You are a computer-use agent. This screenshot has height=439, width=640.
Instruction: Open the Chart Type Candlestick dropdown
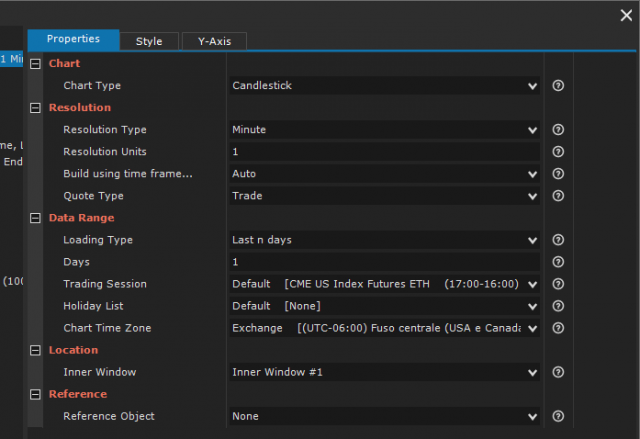[x=385, y=86]
